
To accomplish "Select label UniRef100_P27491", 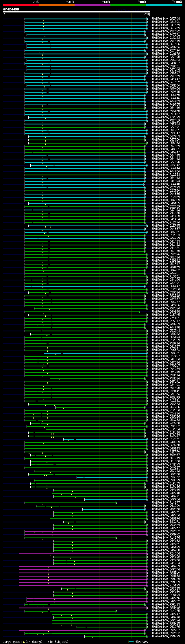I will pyautogui.click(x=166, y=127).
